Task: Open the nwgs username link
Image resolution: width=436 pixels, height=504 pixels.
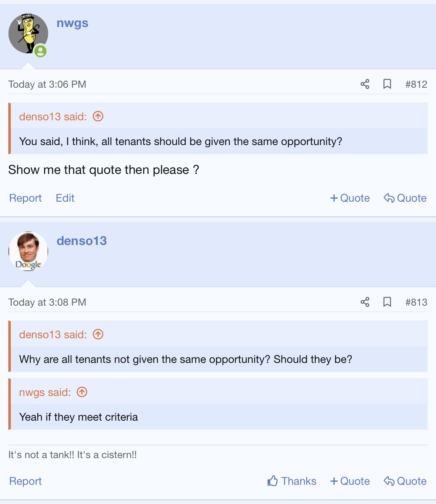Action: 72,23
